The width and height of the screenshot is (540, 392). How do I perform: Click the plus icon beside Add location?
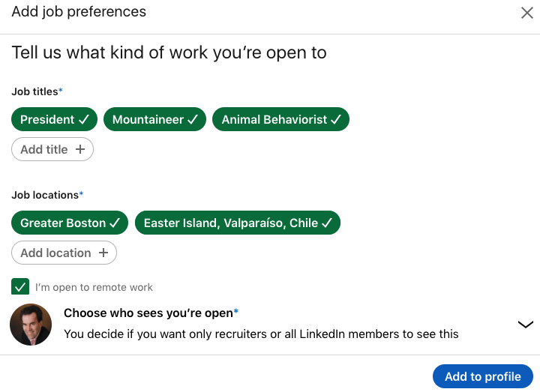103,253
